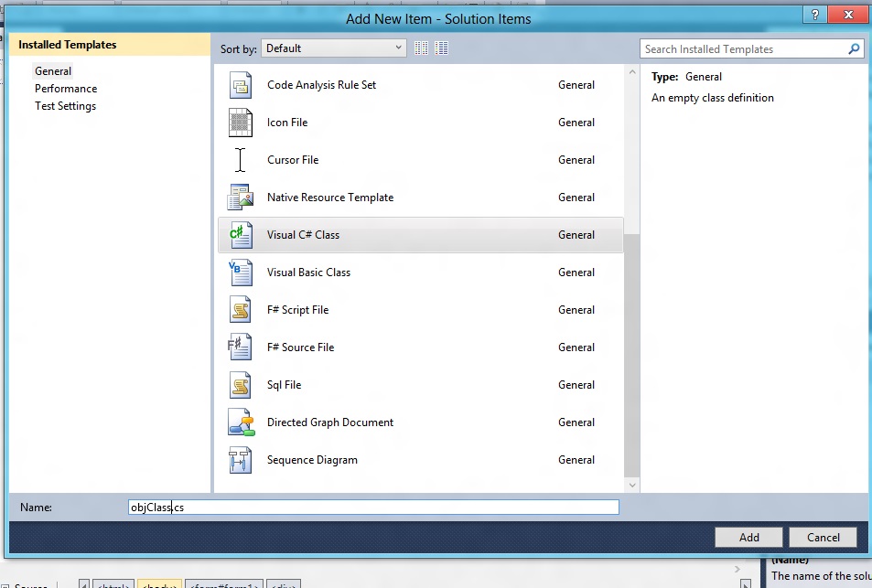This screenshot has width=872, height=588.
Task: Choose the Cursor File template icon
Action: pos(240,160)
